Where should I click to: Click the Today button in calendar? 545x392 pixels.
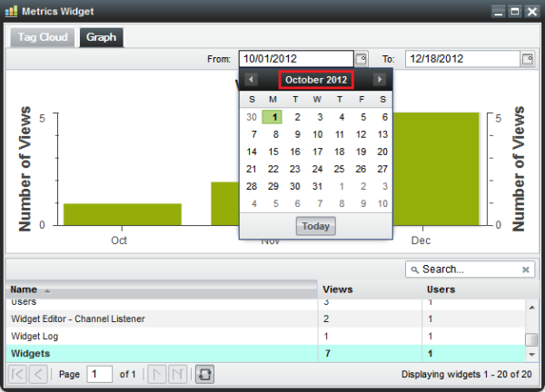pos(315,226)
